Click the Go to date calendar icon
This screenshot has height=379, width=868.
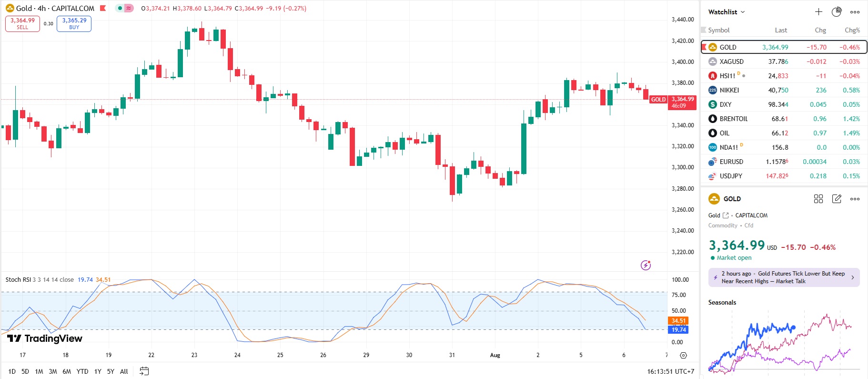coord(144,371)
